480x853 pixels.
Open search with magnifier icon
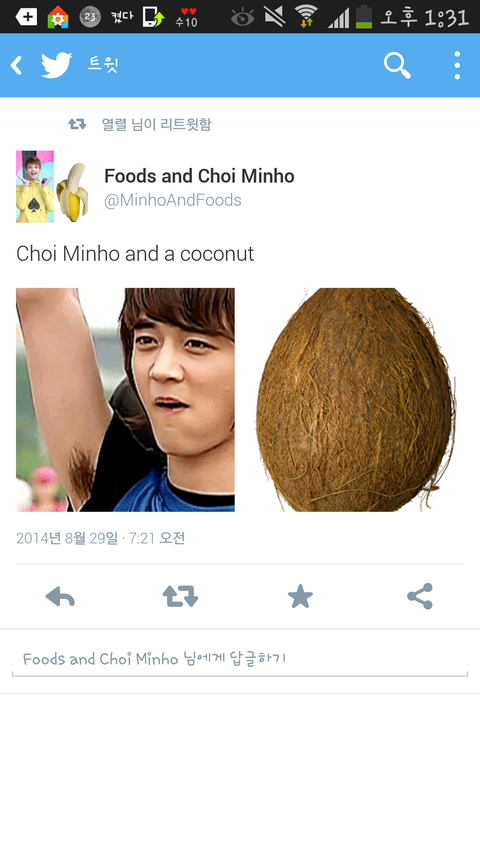[x=397, y=65]
